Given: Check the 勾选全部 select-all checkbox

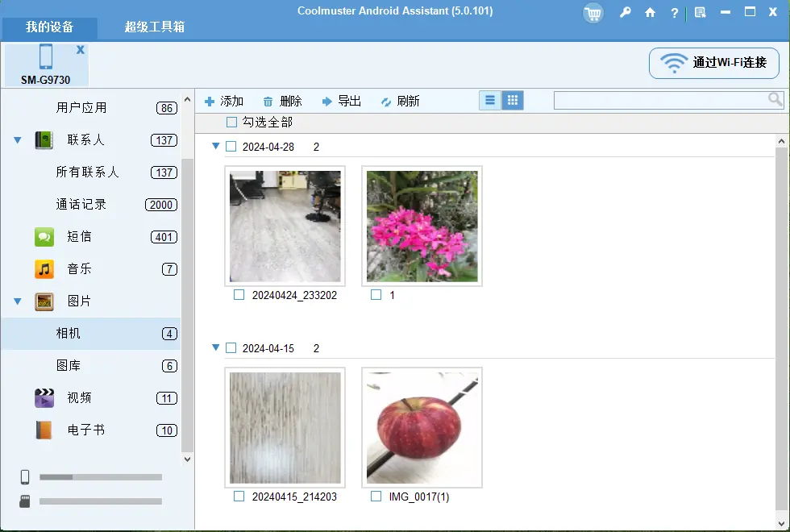Looking at the screenshot, I should pos(231,122).
